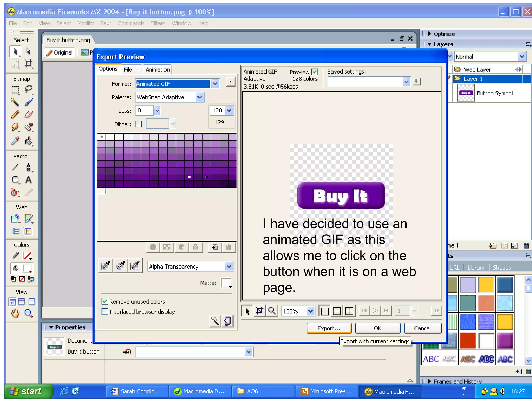The width and height of the screenshot is (532, 399).
Task: Select the orange style swatch in Styles panel
Action: click(x=486, y=303)
